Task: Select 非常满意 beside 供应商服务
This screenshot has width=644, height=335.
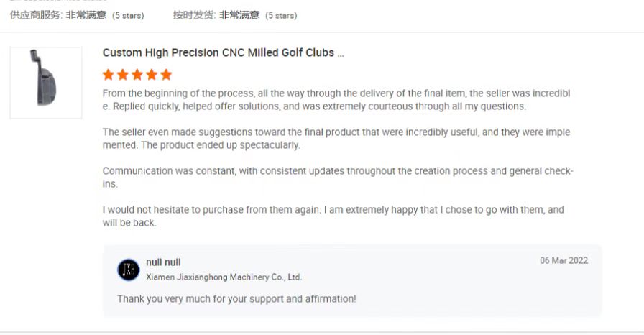Action: tap(86, 15)
